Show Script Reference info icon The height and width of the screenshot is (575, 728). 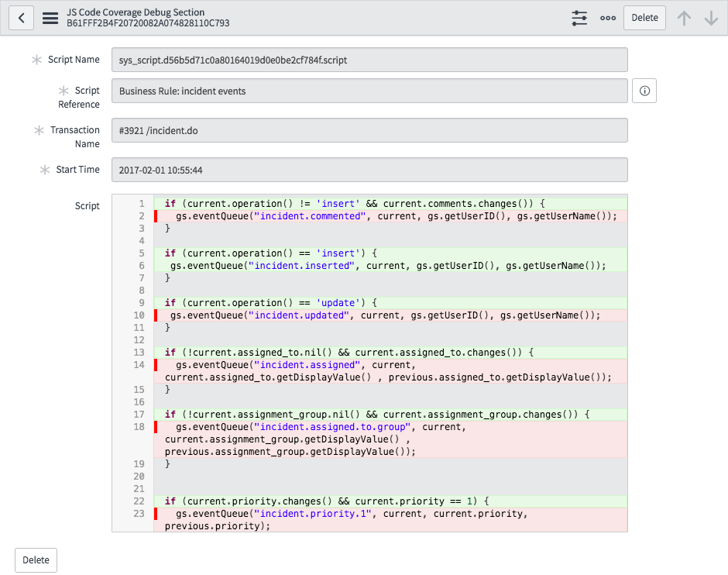[644, 91]
